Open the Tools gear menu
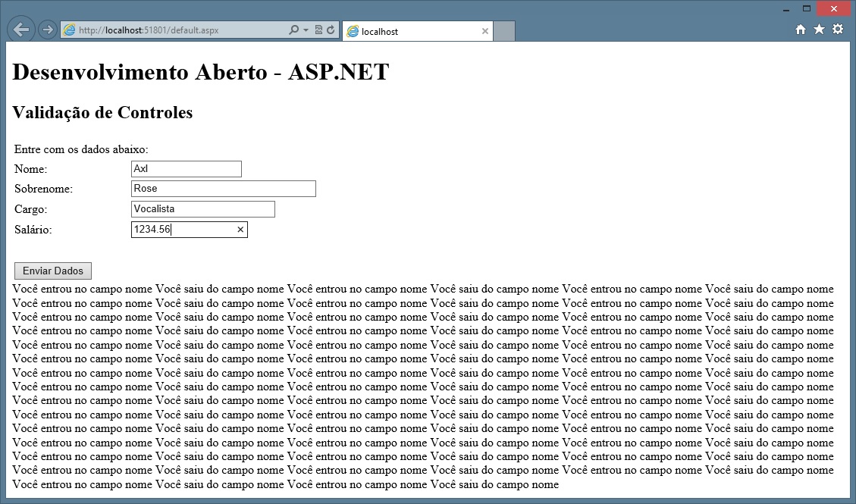The width and height of the screenshot is (856, 504). tap(838, 30)
